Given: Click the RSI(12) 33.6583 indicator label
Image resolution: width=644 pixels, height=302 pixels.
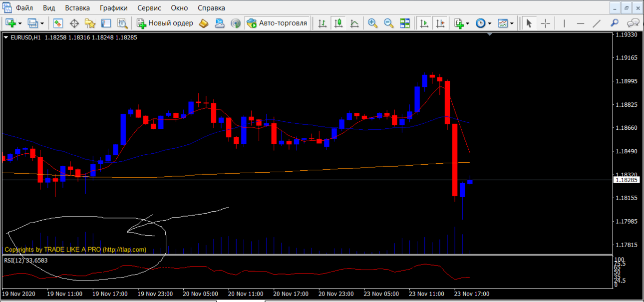Looking at the screenshot, I should [26, 260].
